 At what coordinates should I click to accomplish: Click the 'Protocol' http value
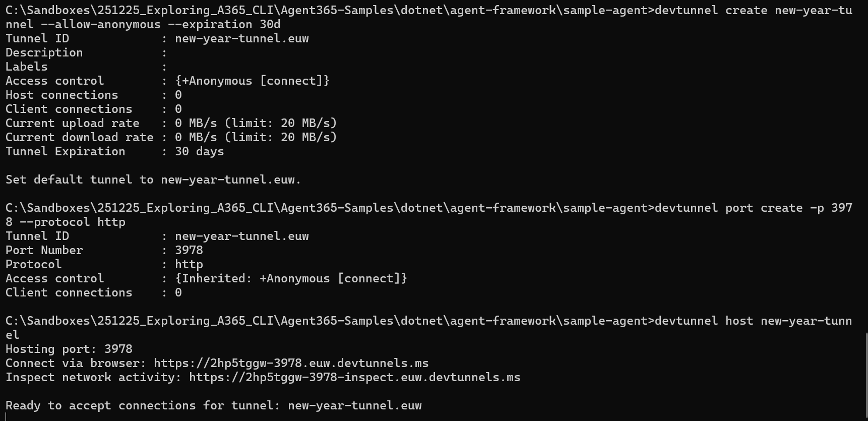[x=189, y=264]
